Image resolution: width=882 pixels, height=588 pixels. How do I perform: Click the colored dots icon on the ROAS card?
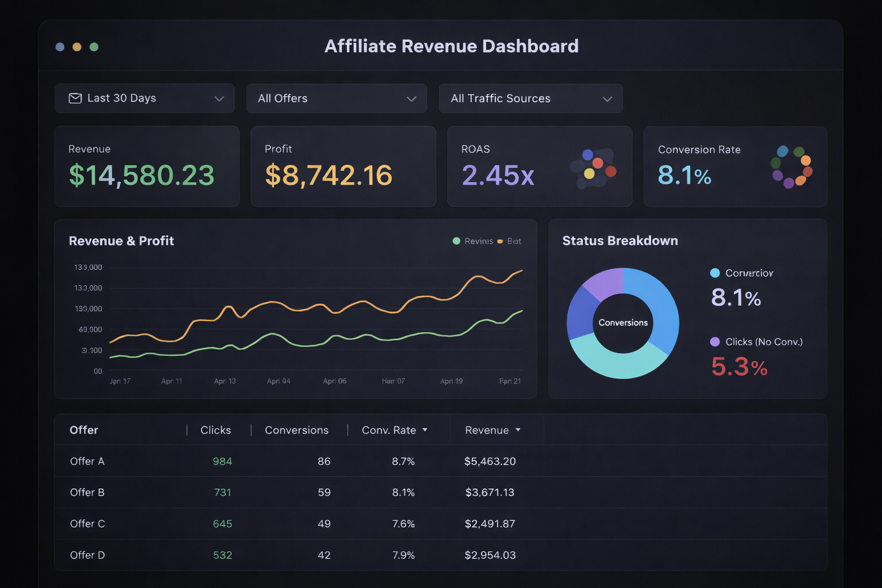click(594, 168)
